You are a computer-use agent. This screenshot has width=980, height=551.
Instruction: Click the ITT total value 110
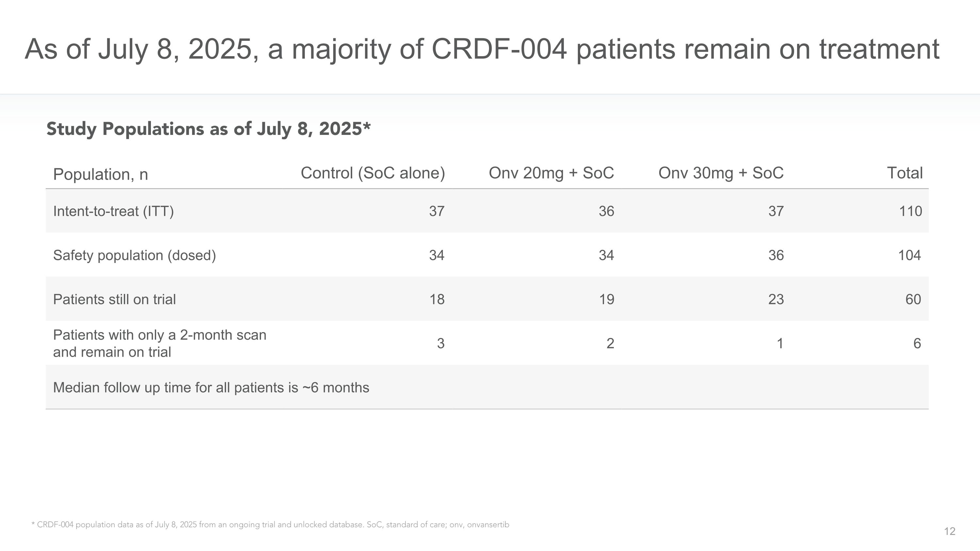click(x=910, y=211)
